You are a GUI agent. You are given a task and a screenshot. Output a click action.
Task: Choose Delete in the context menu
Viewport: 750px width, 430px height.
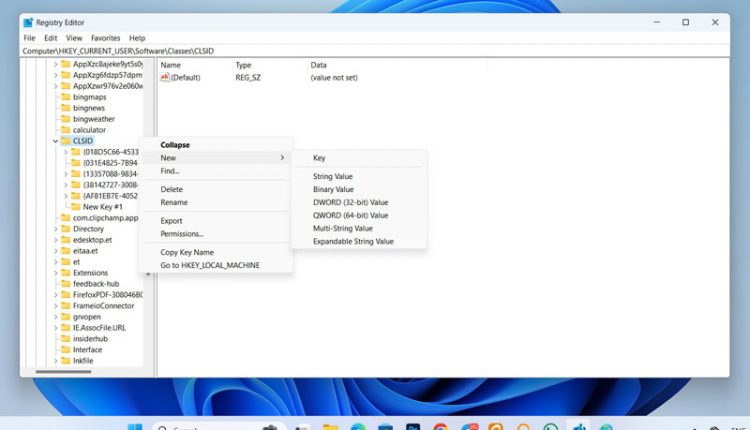[x=216, y=189]
